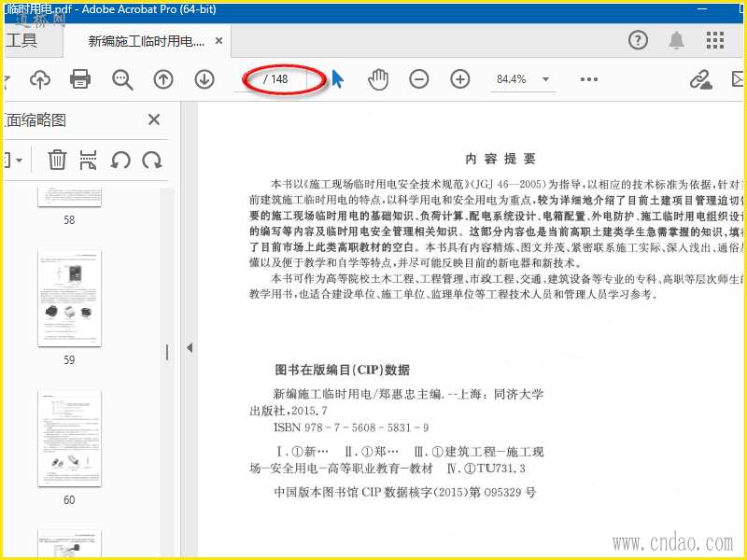Open the 工具 (Tools) tab

(21, 40)
